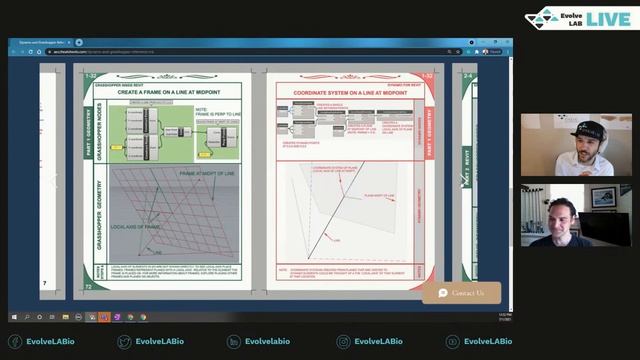
Task: Close the Dynamo and Grasshopper browser tab
Action: pyautogui.click(x=69, y=42)
